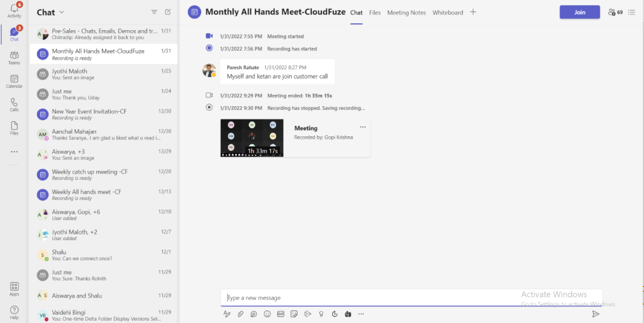644x323 pixels.
Task: Open the Shalu chat
Action: 104,255
